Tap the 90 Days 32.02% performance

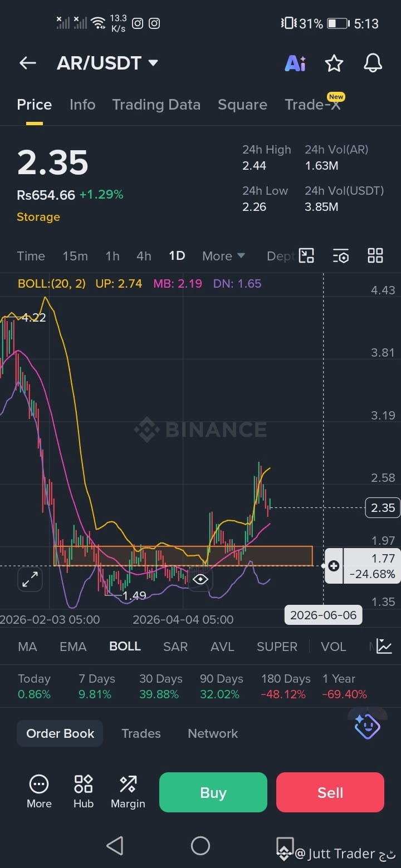point(221,687)
